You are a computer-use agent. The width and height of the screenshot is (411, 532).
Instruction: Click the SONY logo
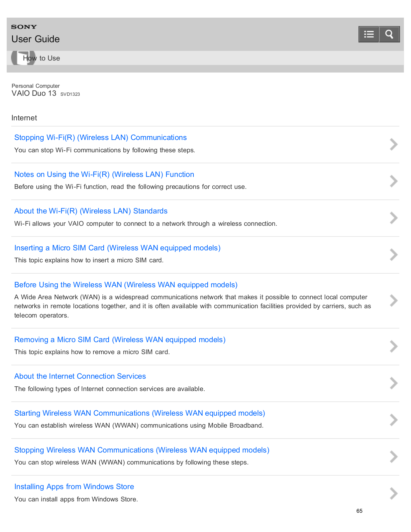tap(24, 27)
